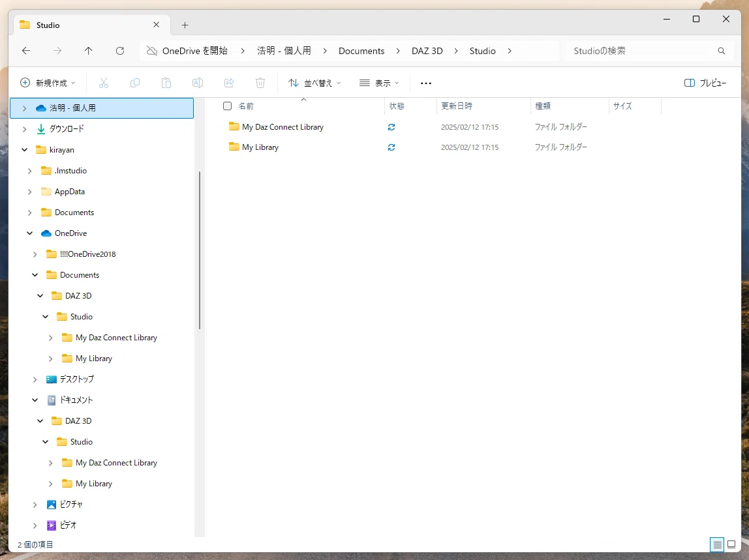Select the AppData folder in tree
This screenshot has width=749, height=560.
pos(70,192)
